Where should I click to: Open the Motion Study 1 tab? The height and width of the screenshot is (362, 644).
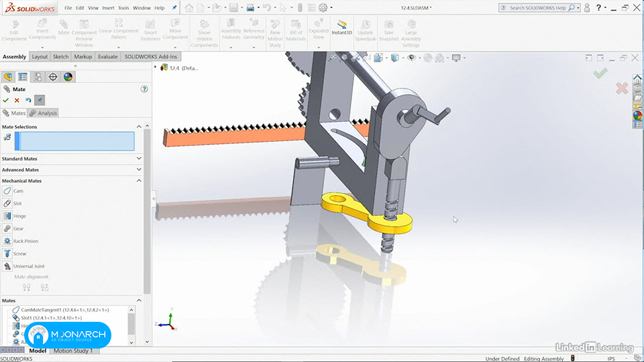coord(73,351)
